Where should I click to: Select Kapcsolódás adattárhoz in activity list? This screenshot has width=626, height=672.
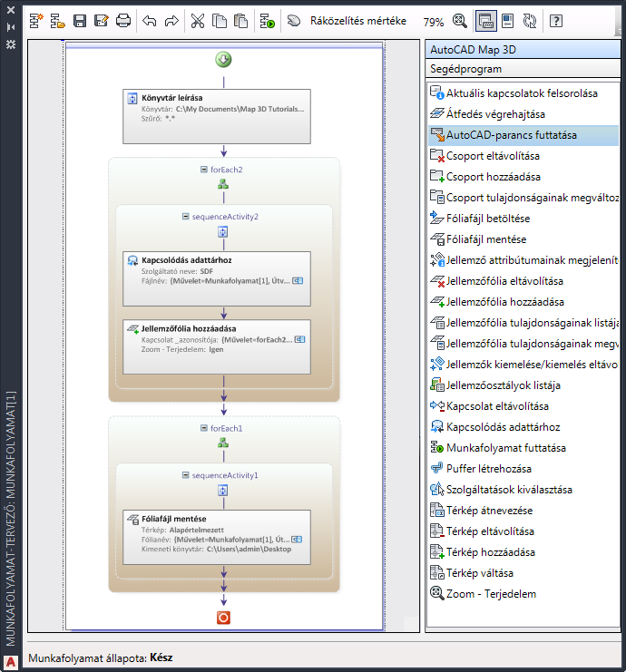pos(523,427)
